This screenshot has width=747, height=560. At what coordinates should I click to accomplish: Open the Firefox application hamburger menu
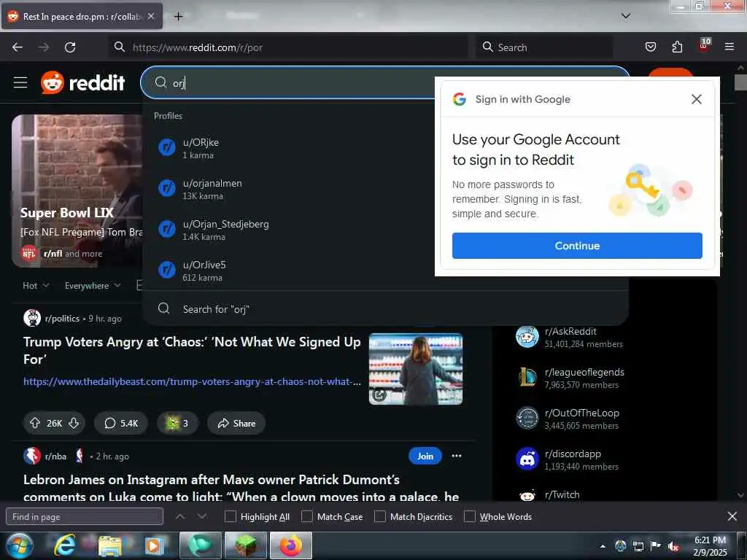[729, 47]
